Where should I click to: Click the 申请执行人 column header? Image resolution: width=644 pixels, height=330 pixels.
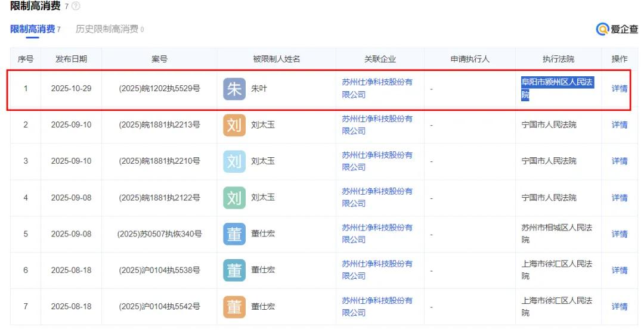470,59
